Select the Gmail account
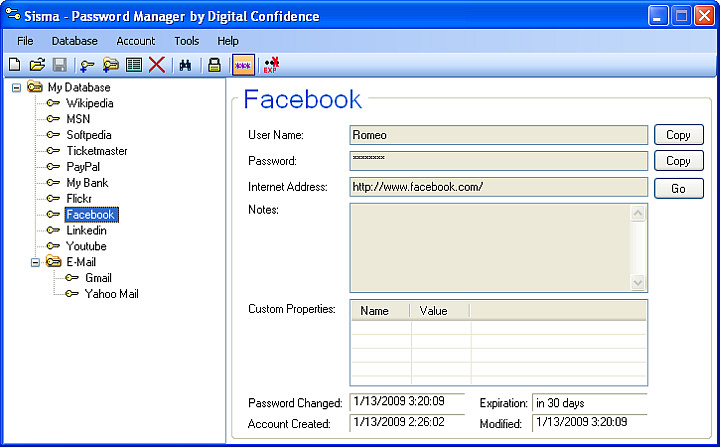 pos(98,278)
